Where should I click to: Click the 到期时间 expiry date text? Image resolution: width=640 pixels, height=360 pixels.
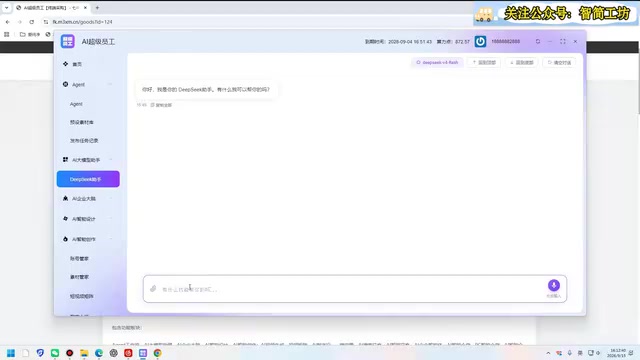click(x=398, y=42)
